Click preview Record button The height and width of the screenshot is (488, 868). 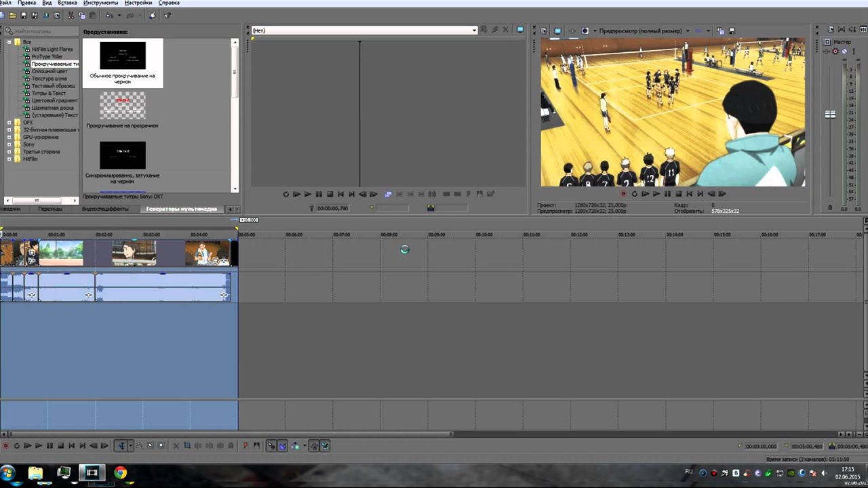tap(623, 194)
